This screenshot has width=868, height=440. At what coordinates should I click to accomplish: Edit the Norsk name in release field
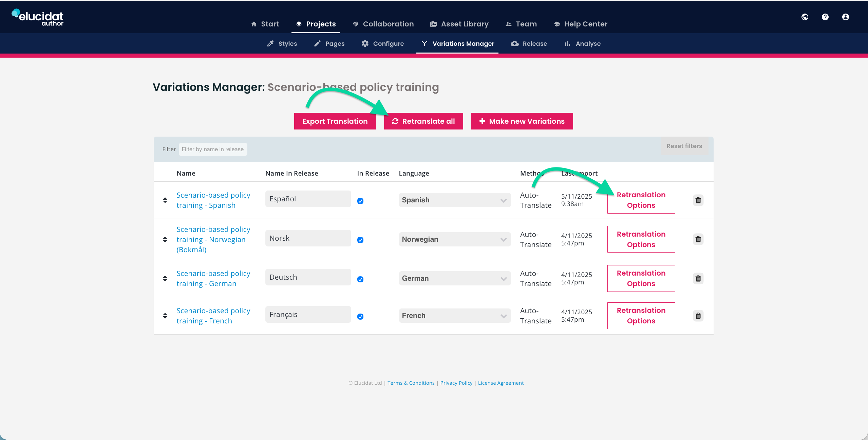click(x=308, y=238)
